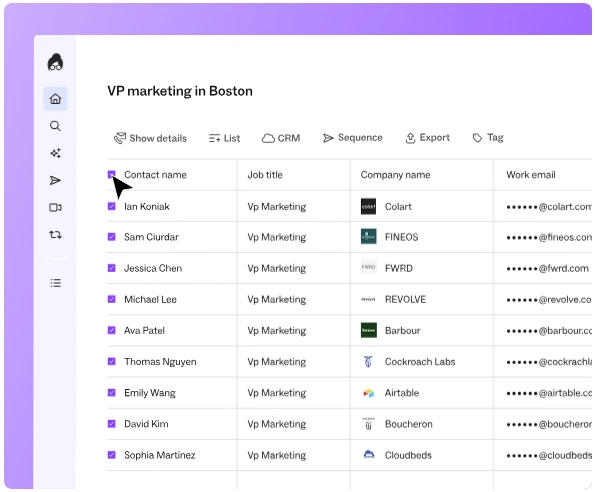This screenshot has height=492, width=596.
Task: Uncheck the Michael Lee row checkbox
Action: click(111, 299)
